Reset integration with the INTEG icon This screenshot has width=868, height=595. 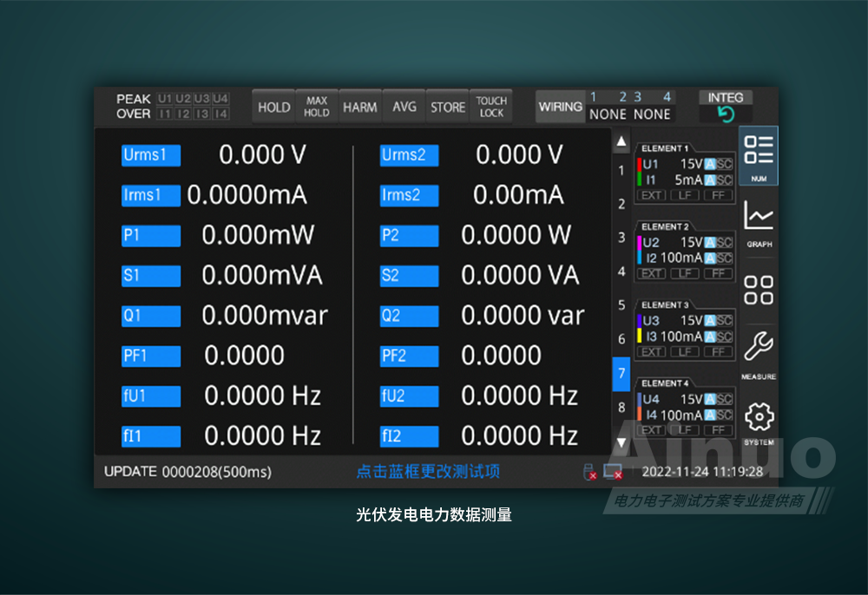pos(726,114)
